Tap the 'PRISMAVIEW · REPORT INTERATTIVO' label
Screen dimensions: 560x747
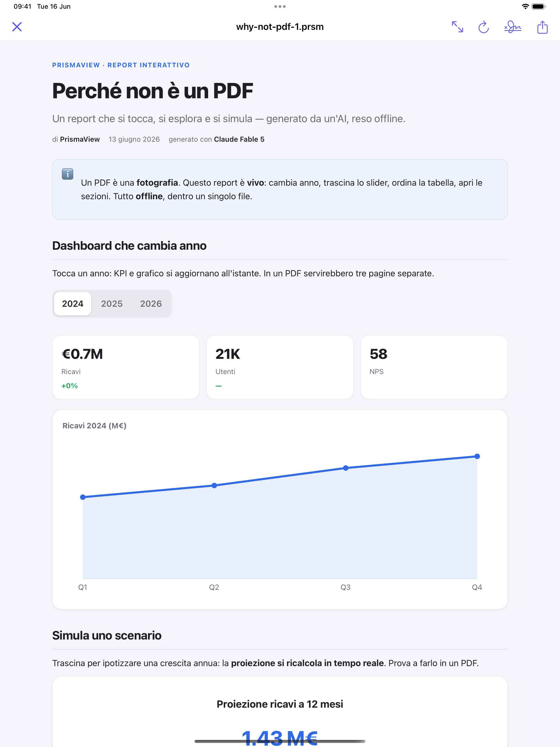(x=121, y=65)
